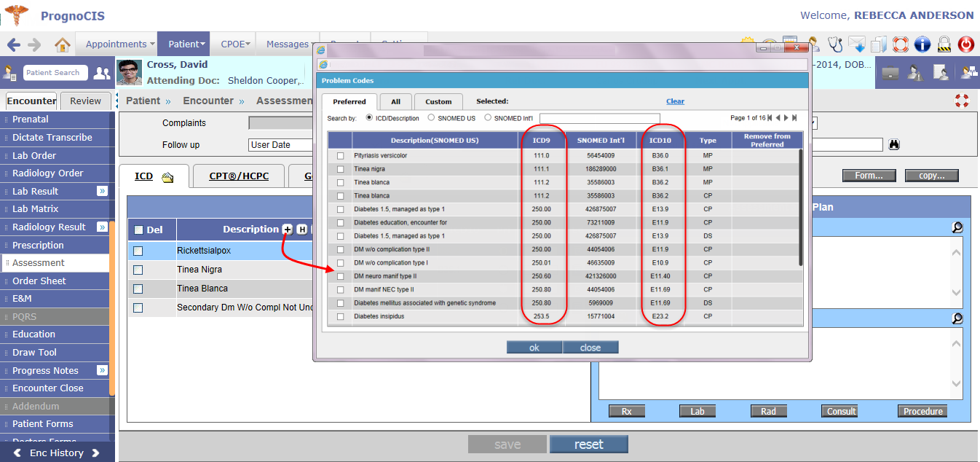Image resolution: width=980 pixels, height=462 pixels.
Task: Open the patient alert warning icon
Action: coord(916,73)
